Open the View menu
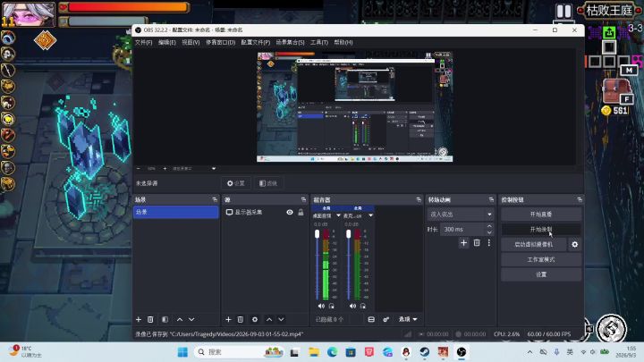The image size is (644, 362). point(191,42)
